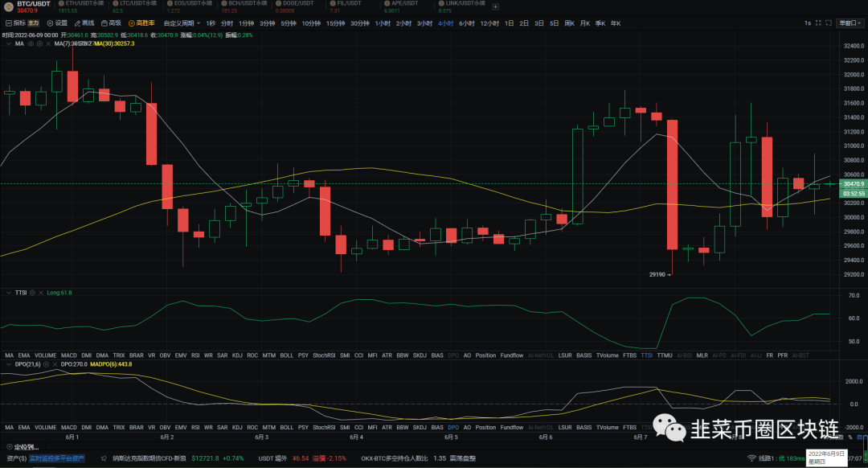Select Fundflow in bottom indicator row
This screenshot has width=868, height=468.
[x=511, y=428]
